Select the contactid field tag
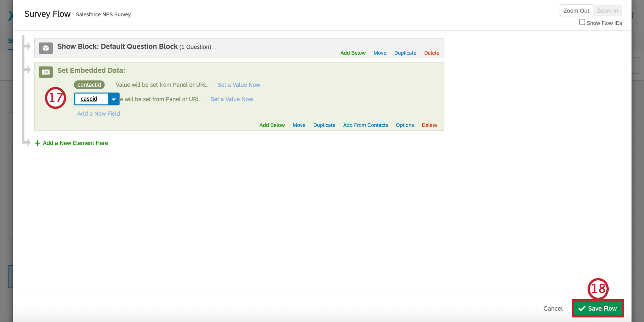Viewport: 644px width, 322px height. point(89,85)
